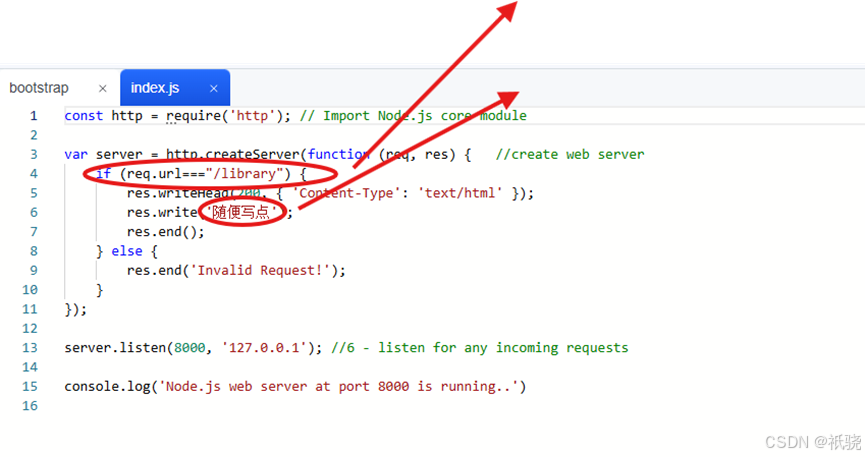Click line number 4 in gutter
The image size is (865, 457).
pyautogui.click(x=34, y=174)
